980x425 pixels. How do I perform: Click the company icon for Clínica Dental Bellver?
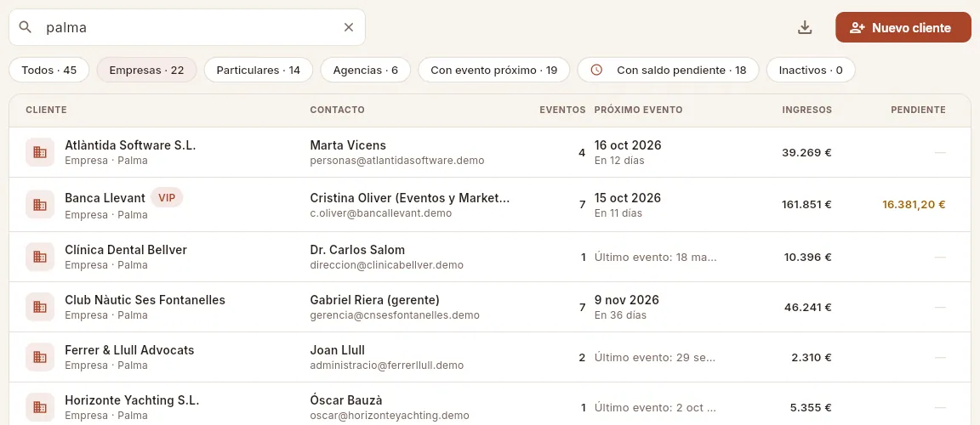click(40, 257)
